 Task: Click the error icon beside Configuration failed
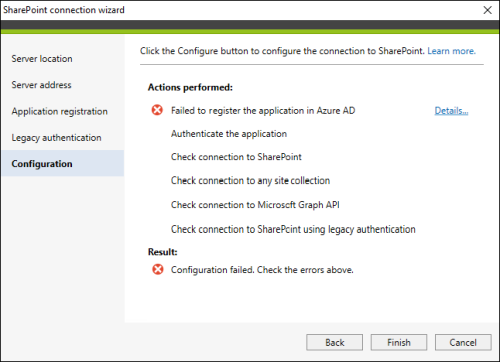click(158, 269)
